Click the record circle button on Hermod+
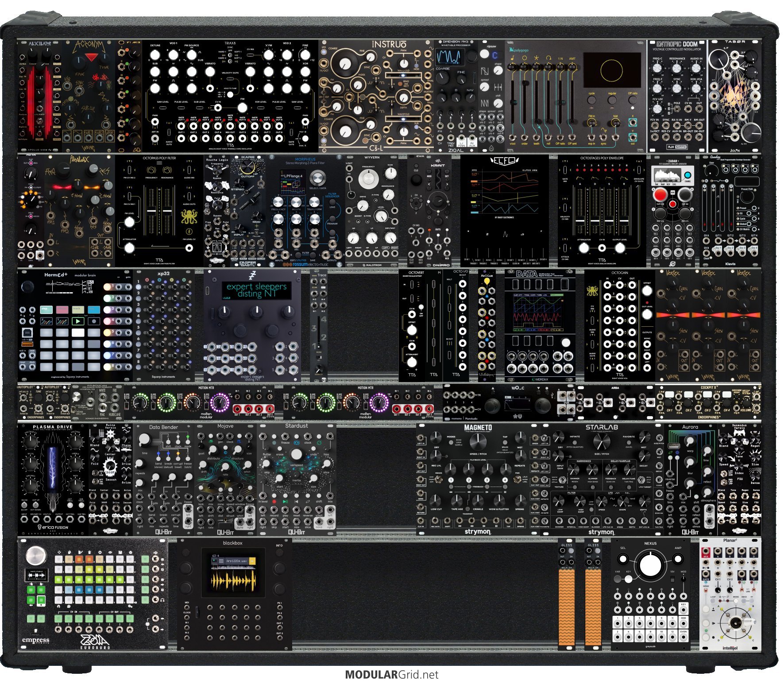The height and width of the screenshot is (684, 784). point(93,321)
